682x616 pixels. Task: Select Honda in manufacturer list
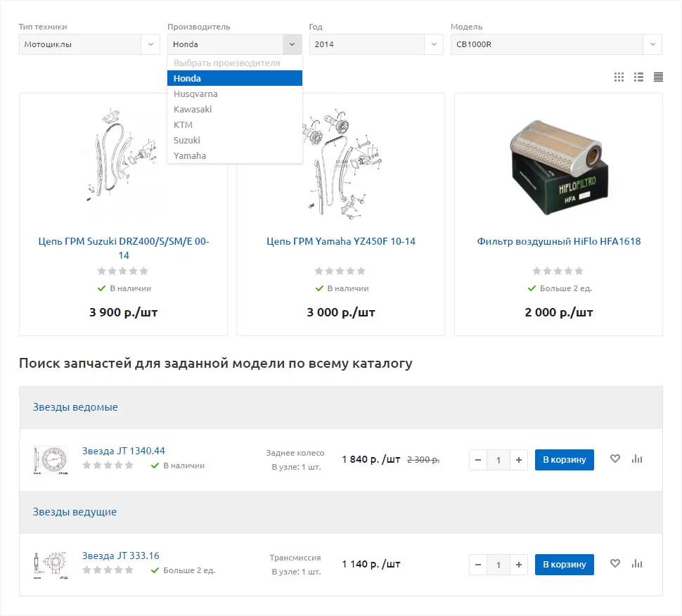coord(235,78)
